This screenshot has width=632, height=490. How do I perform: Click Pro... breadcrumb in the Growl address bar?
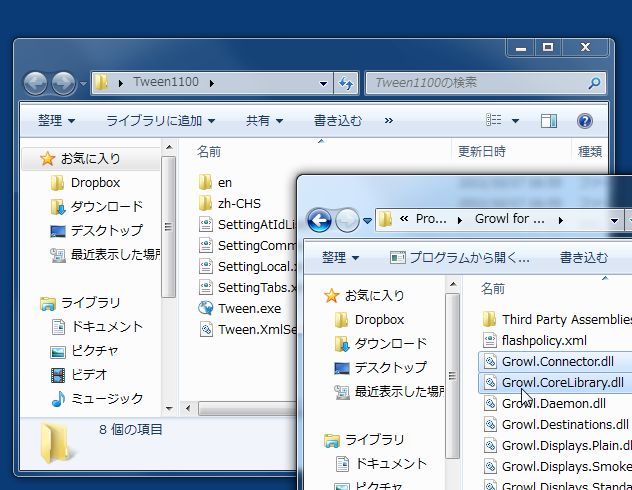(x=431, y=219)
